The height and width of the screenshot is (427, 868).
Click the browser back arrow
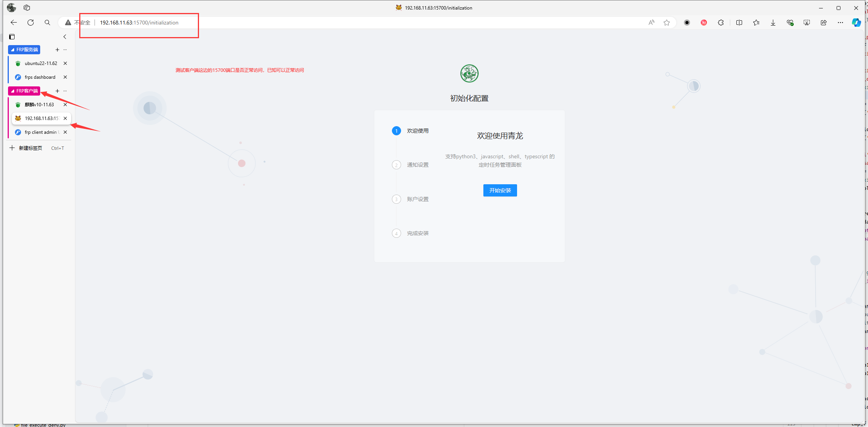[x=14, y=23]
